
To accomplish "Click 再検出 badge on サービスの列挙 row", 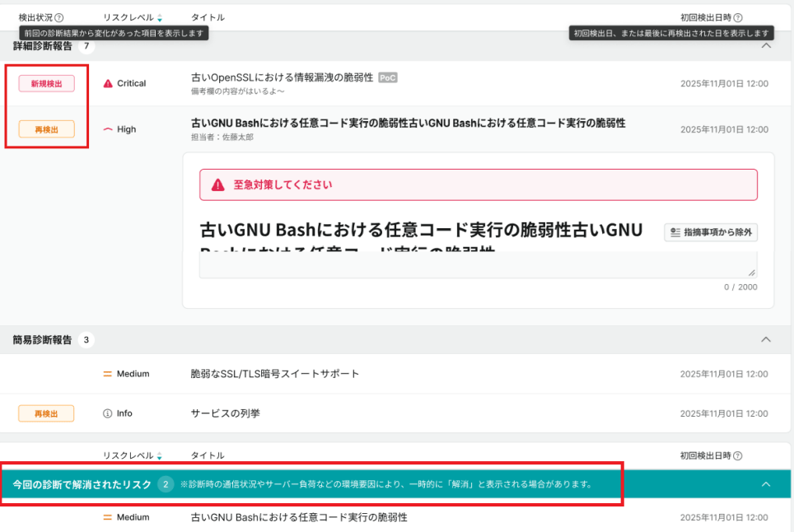I will 46,413.
